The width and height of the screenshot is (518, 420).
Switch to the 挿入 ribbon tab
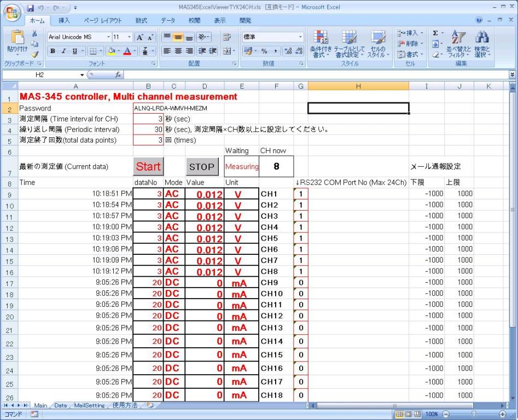(x=64, y=20)
